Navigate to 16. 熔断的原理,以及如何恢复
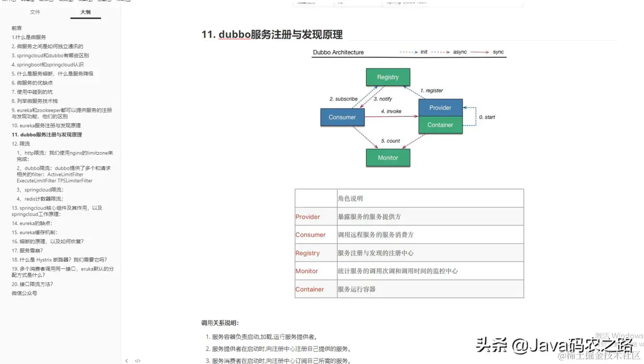Viewport: 644px width, 364px height. click(x=47, y=241)
